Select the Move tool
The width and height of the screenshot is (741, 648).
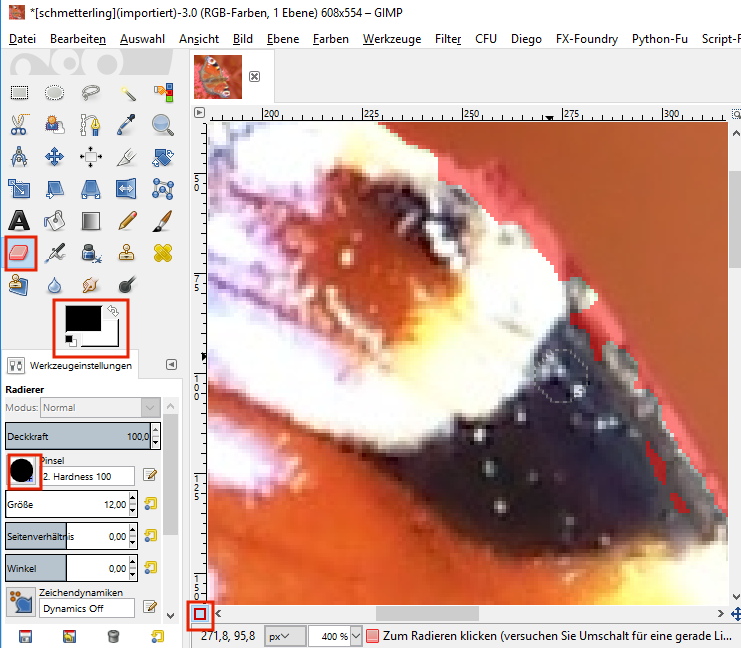click(54, 157)
